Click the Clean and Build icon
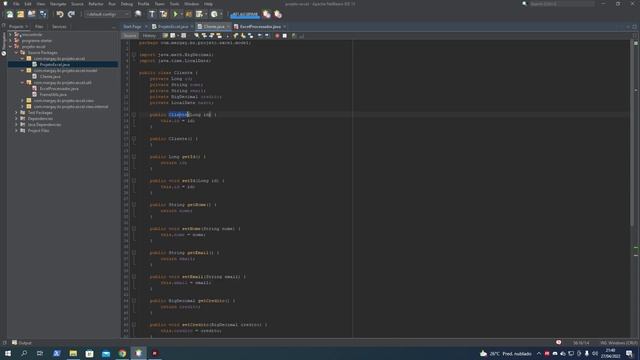640x360 pixels. click(x=163, y=14)
